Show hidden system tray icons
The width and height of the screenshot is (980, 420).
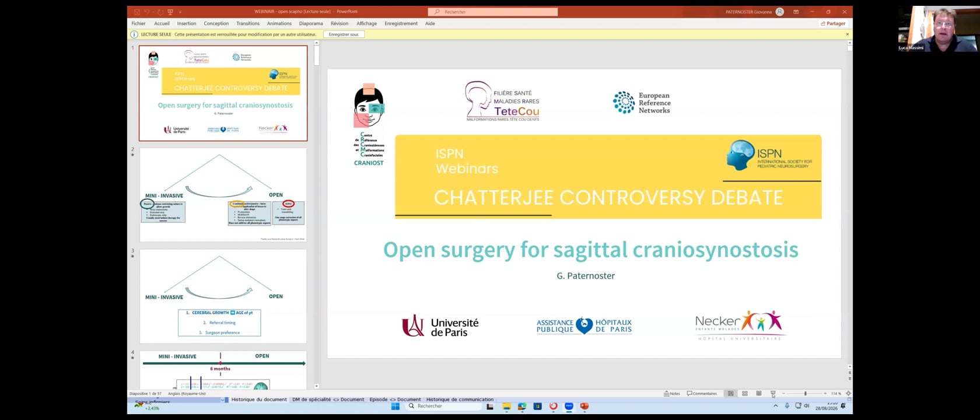[x=775, y=406]
